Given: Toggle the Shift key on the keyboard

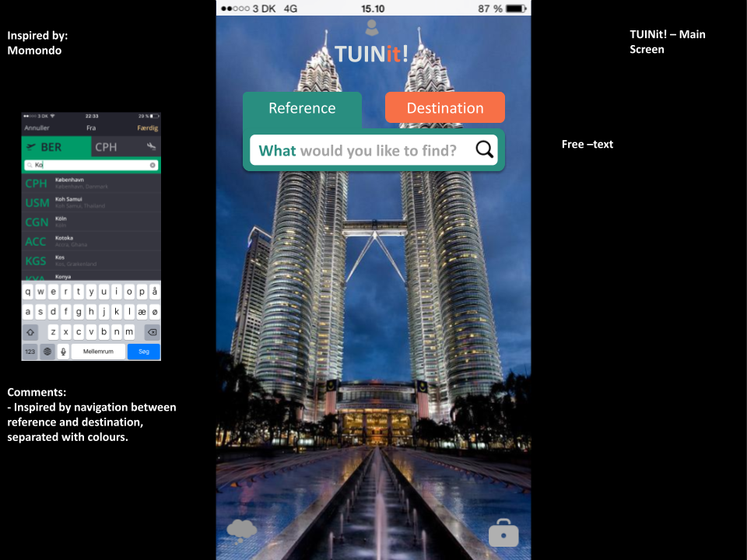Looking at the screenshot, I should pos(30,332).
